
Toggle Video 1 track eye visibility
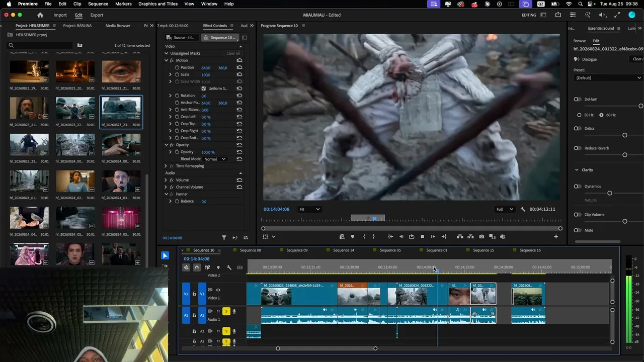pos(218,290)
